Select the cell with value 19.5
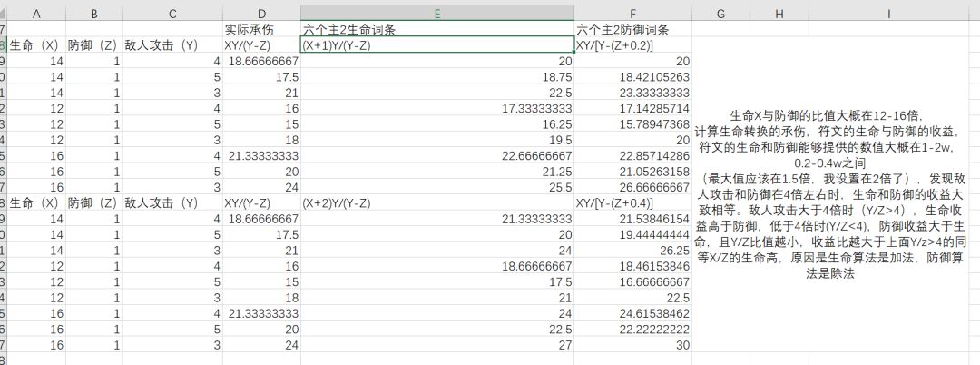 pos(436,140)
